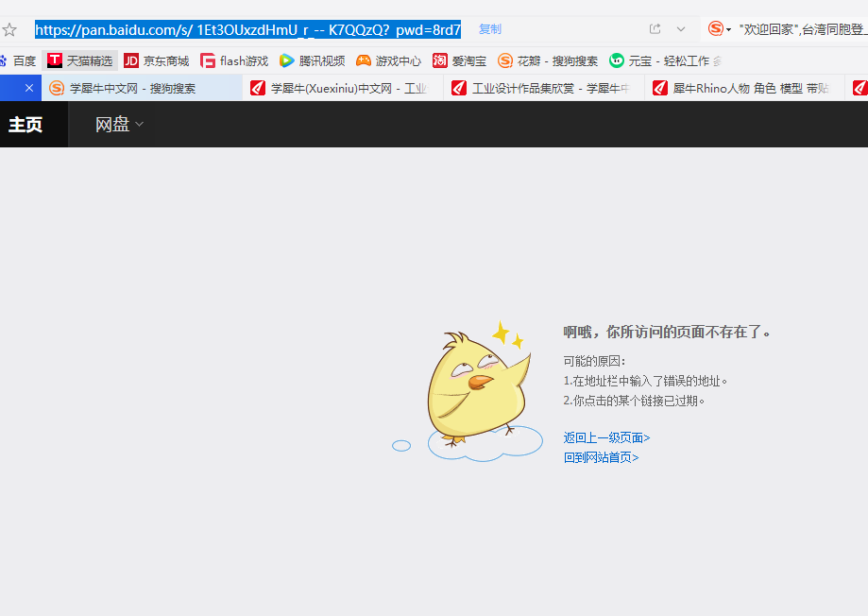Open the 百度 bookmark
Screen dimensions: 868x616
click(x=18, y=60)
